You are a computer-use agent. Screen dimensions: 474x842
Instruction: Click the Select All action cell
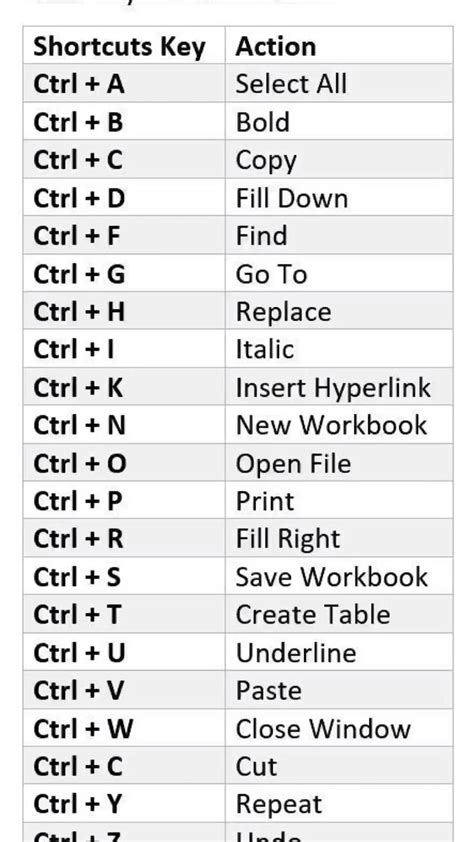tap(339, 83)
